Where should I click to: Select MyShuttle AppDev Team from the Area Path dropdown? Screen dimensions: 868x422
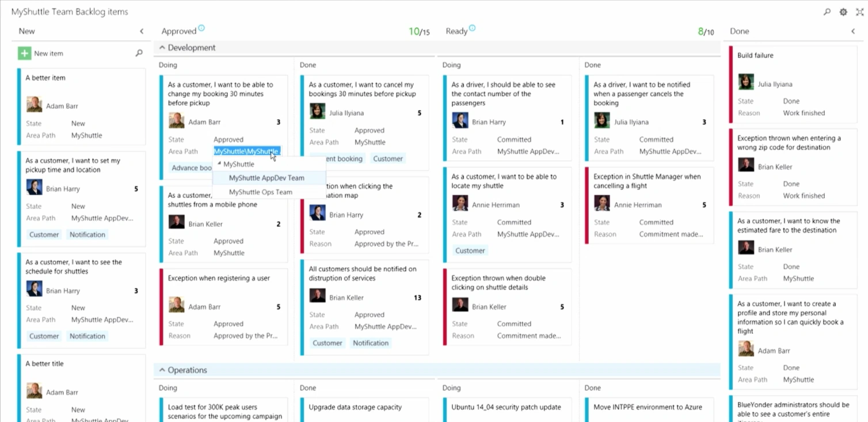267,178
